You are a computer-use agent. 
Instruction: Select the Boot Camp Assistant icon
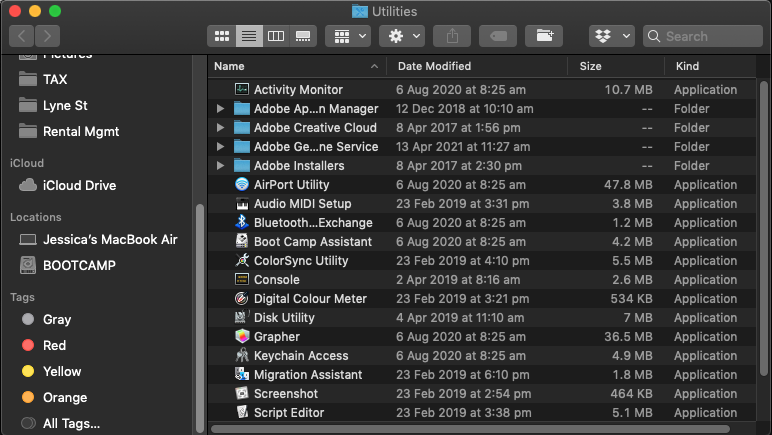click(x=242, y=242)
